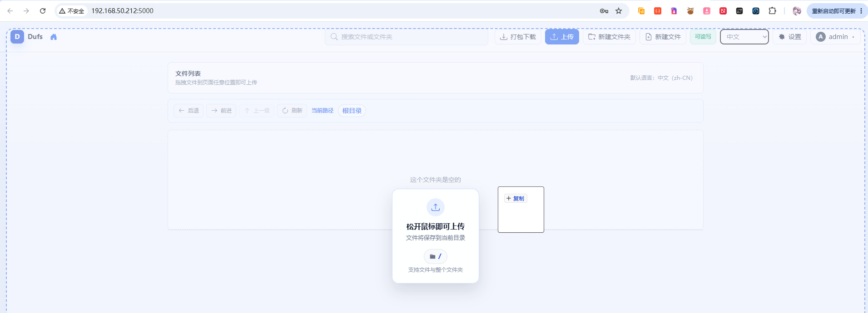This screenshot has width=868, height=313.
Task: Open 设置 settings with the gear
Action: tap(789, 37)
